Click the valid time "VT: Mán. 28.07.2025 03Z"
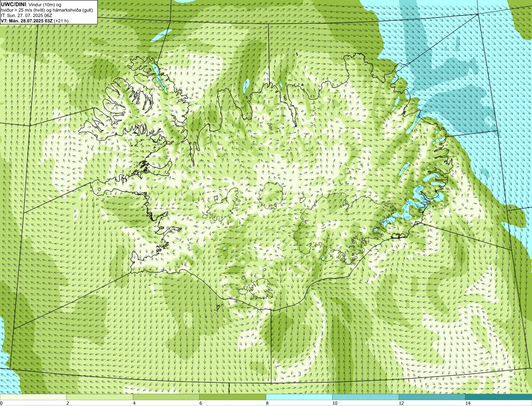This screenshot has width=532, height=406. click(x=27, y=20)
